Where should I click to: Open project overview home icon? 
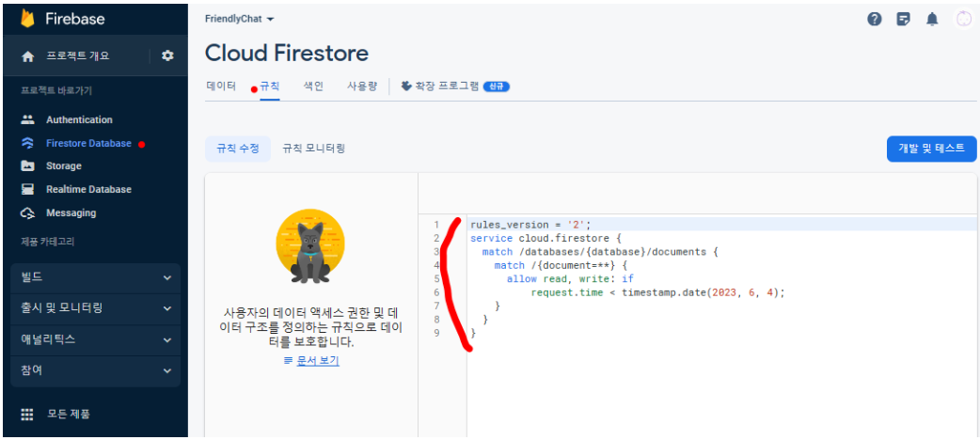click(27, 56)
